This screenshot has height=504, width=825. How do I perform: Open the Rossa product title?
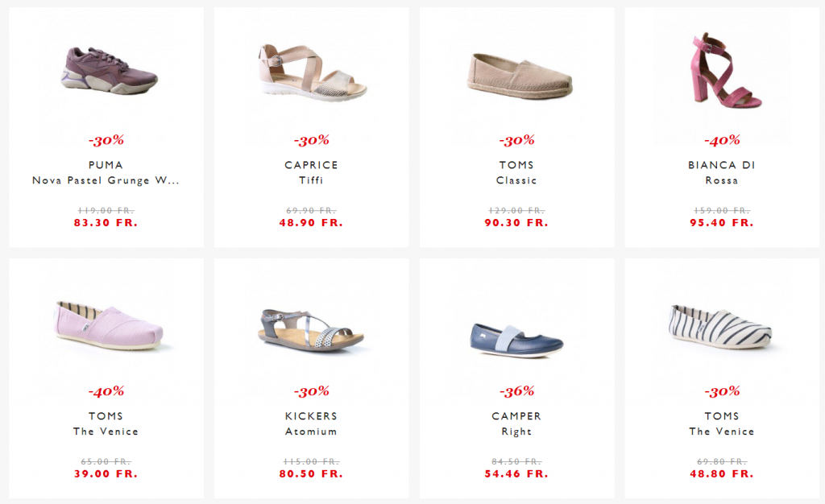[x=721, y=180]
